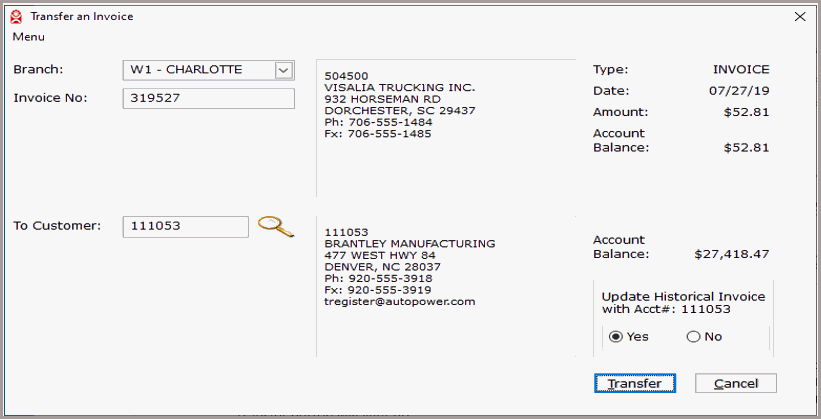This screenshot has height=419, width=821.
Task: Click the tregister@autopower.com email address
Action: [400, 302]
